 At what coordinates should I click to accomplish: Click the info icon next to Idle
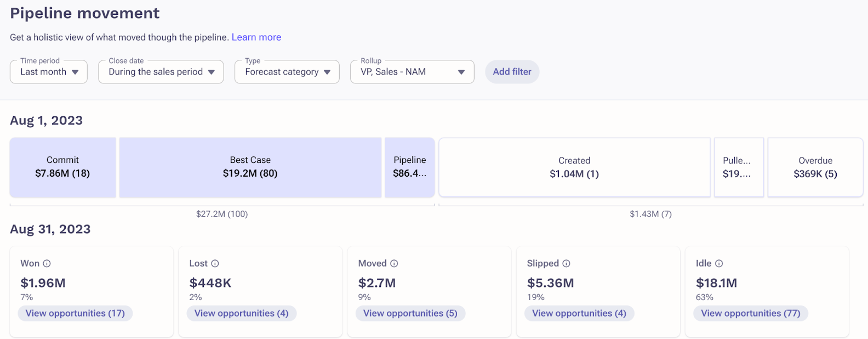point(719,263)
